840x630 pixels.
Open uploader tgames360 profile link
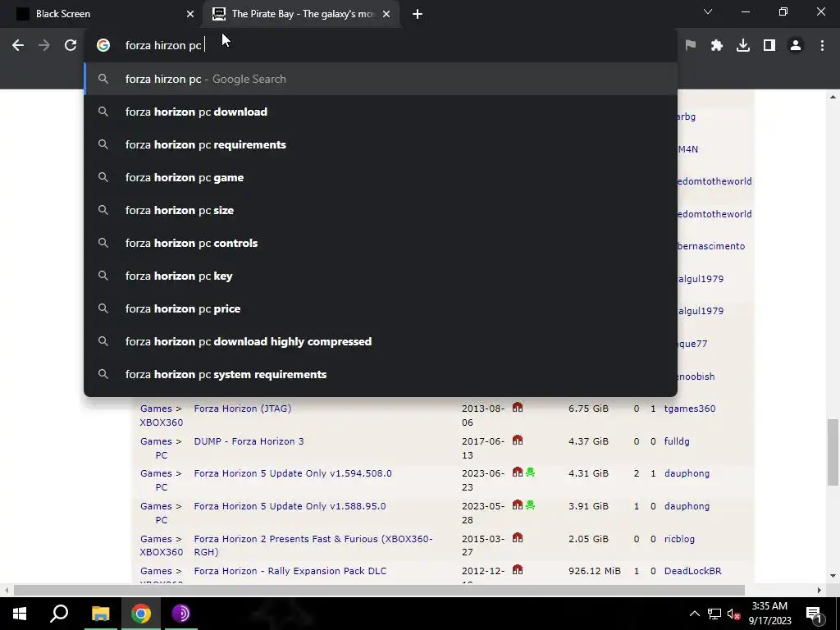690,409
